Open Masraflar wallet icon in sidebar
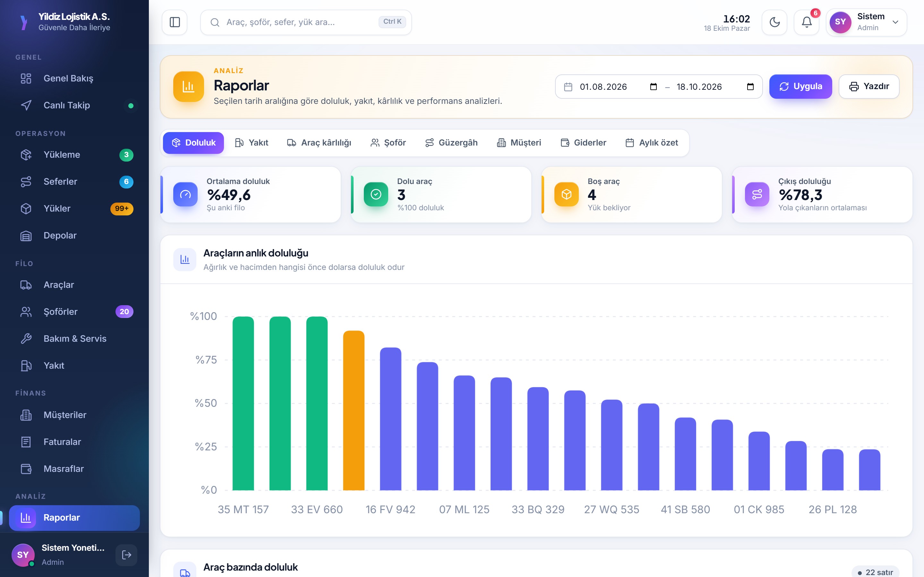924x577 pixels. [26, 469]
